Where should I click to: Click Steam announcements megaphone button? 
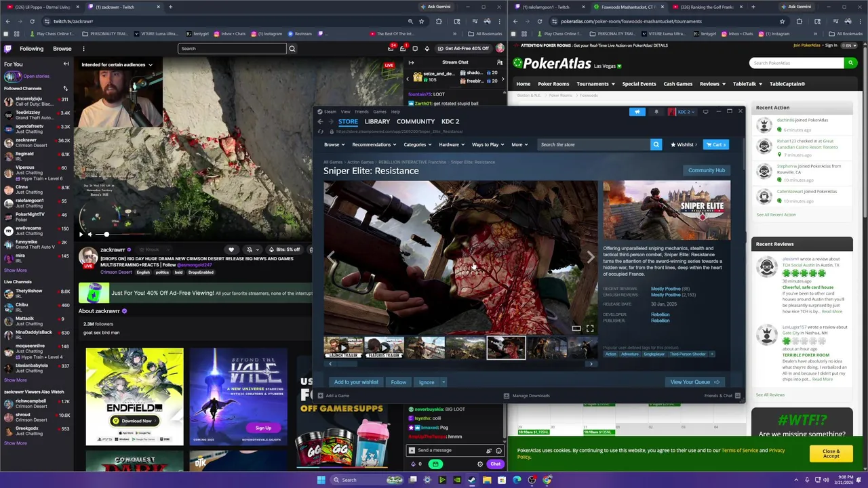(637, 112)
